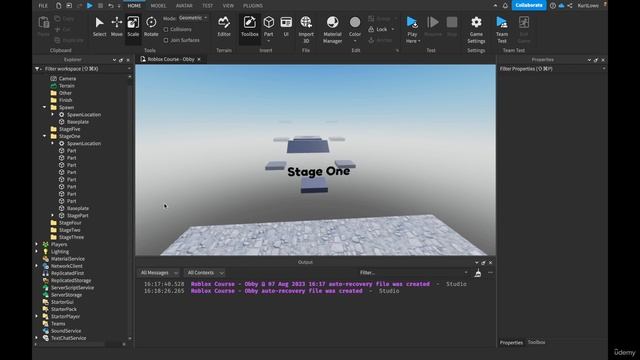Choose the Scale tool
Image resolution: width=640 pixels, height=360 pixels.
coord(133,27)
